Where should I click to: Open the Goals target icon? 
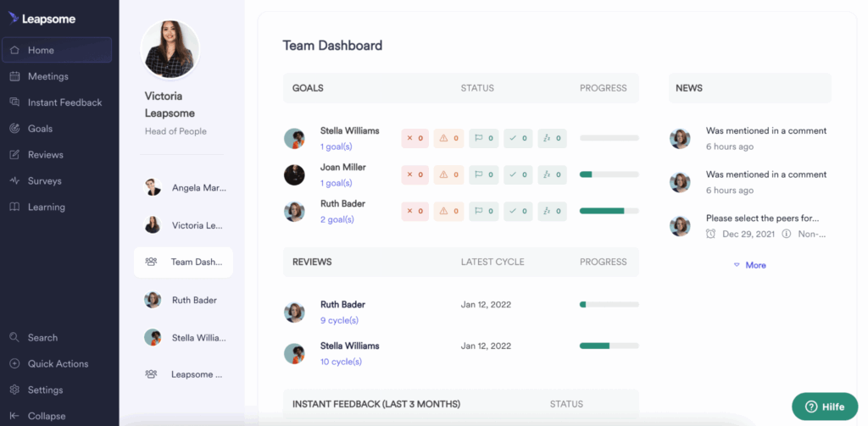pyautogui.click(x=15, y=129)
